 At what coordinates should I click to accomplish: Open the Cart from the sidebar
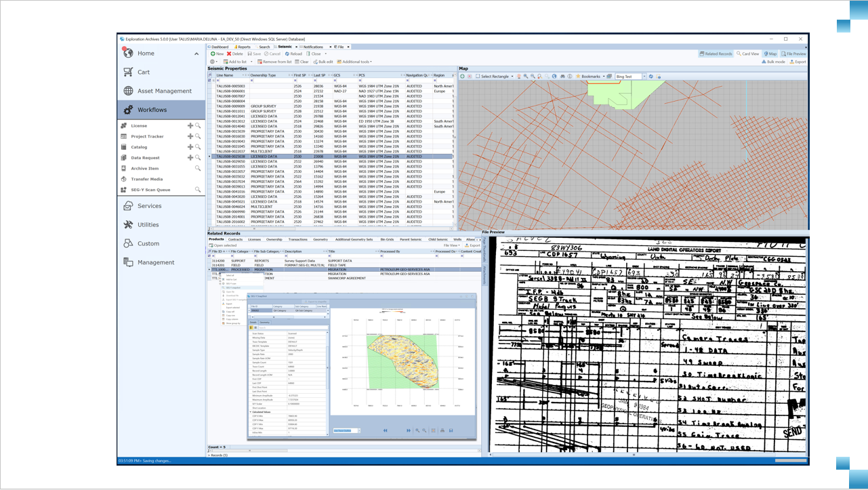coord(144,72)
